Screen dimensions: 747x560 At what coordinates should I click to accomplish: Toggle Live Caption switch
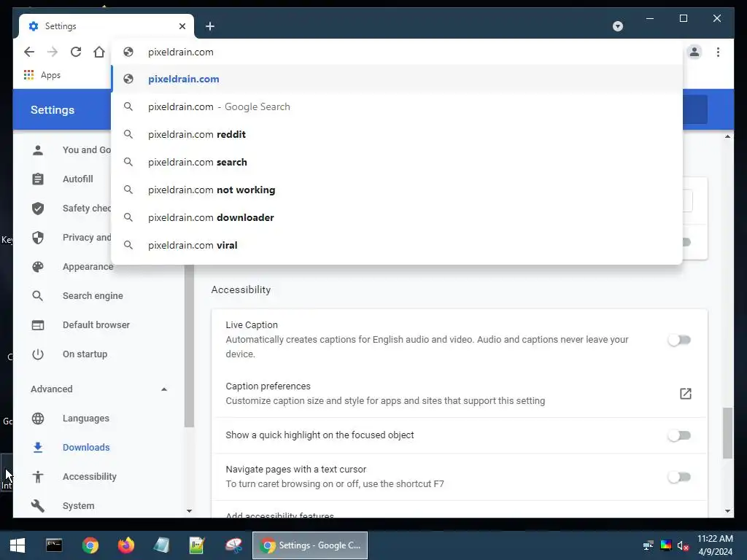click(679, 340)
